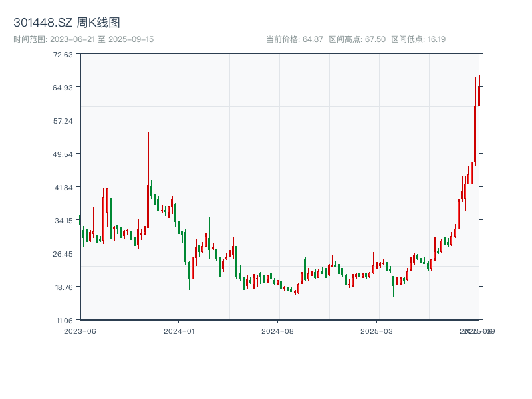Click the y-axis value 49.54

tap(63, 154)
